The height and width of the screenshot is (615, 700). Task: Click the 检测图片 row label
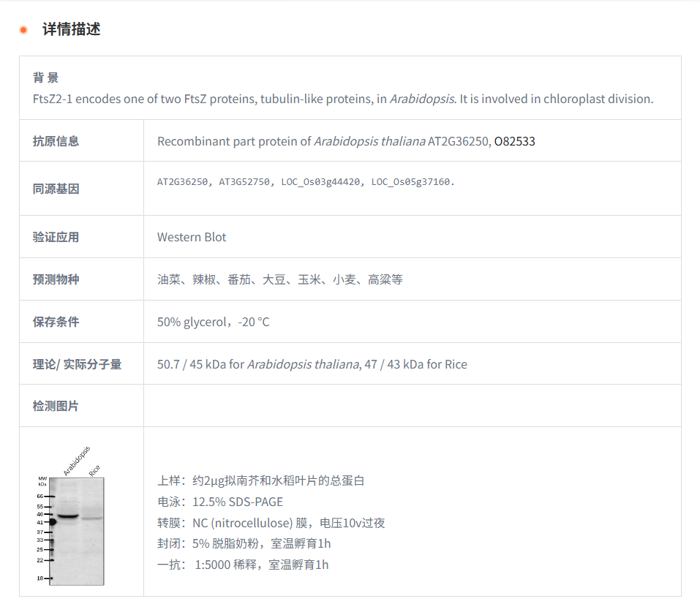(x=56, y=406)
